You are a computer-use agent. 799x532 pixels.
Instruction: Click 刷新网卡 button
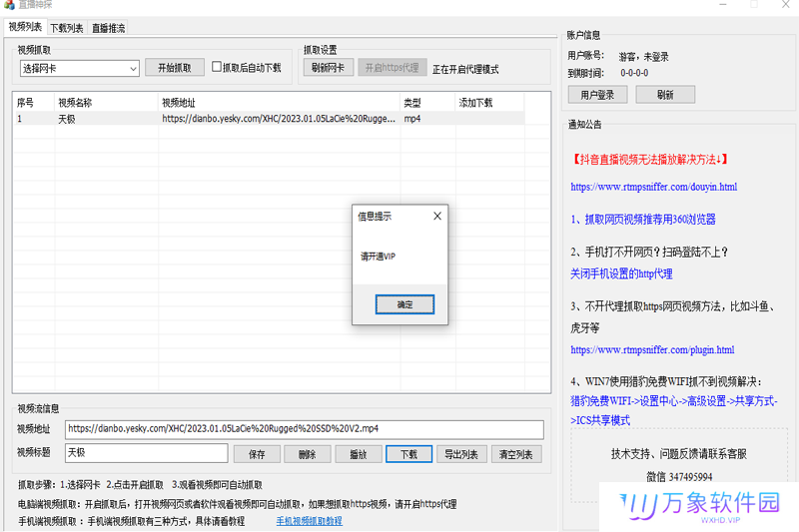(329, 67)
